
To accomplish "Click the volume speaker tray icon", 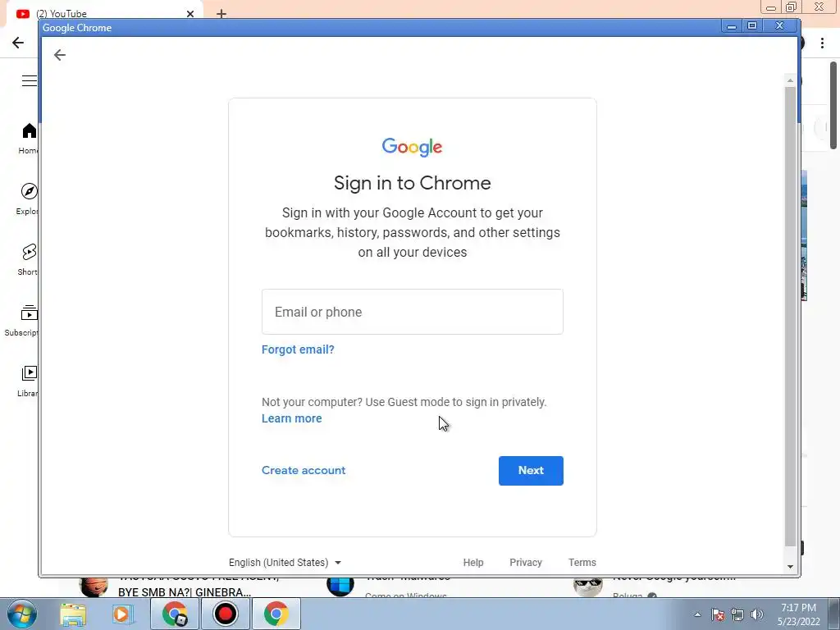I will pyautogui.click(x=757, y=614).
